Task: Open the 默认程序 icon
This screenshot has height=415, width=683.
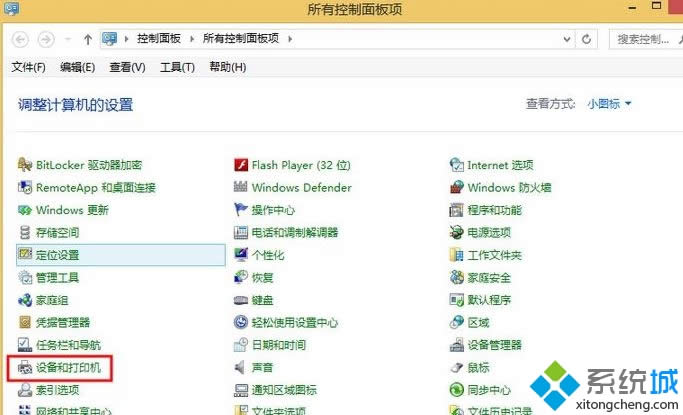Action: [x=456, y=300]
